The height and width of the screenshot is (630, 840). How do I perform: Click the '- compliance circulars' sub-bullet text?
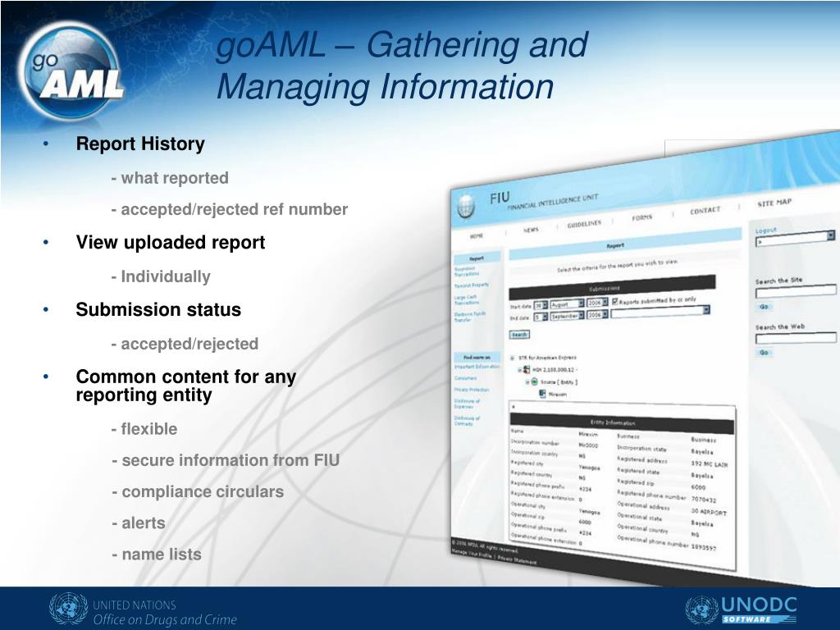coord(198,492)
